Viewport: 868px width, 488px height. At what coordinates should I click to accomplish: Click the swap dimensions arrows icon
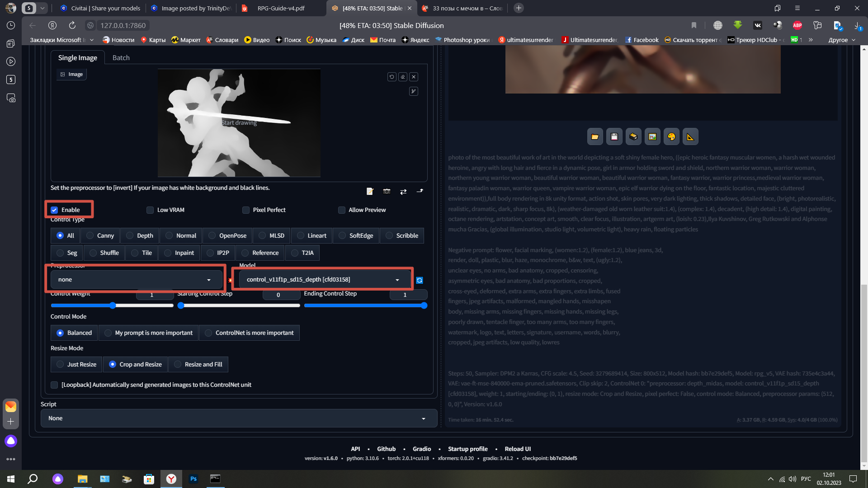coord(403,191)
